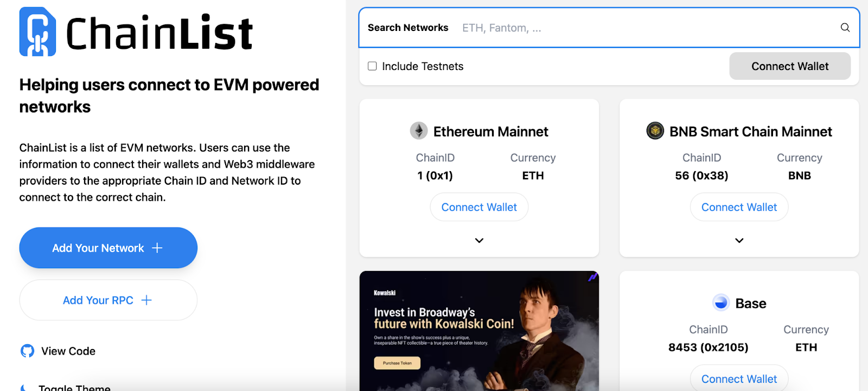This screenshot has width=868, height=391.
Task: Click the Toggle Theme moon icon
Action: 25,387
